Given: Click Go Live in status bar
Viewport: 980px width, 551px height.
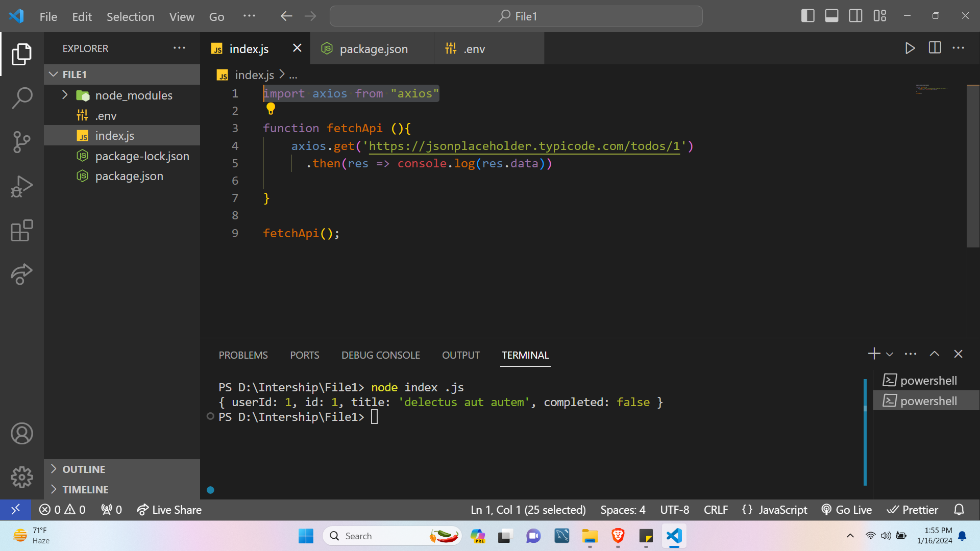Looking at the screenshot, I should [847, 510].
